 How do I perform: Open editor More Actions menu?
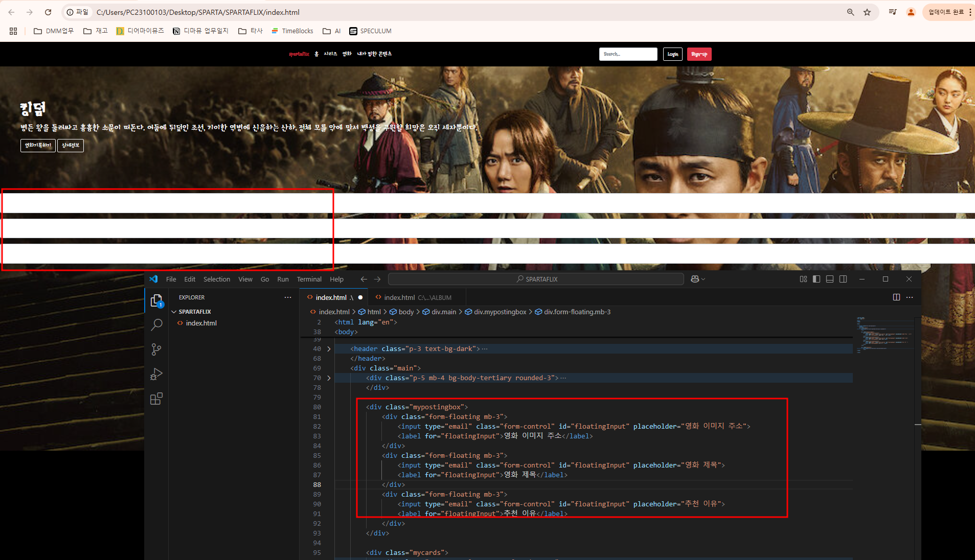coord(910,297)
